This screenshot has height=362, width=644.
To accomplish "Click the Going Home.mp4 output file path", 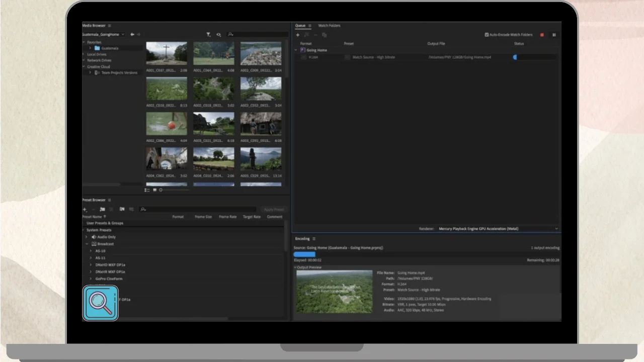I will (x=459, y=57).
